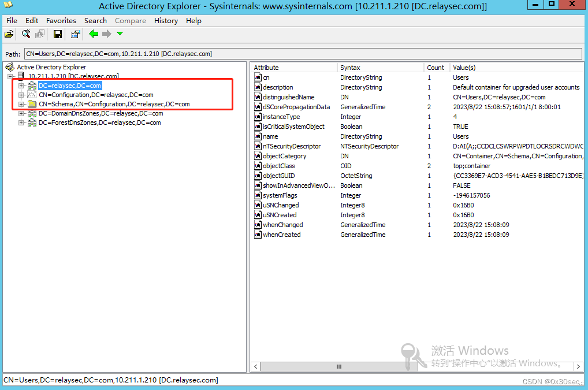Expand the CN=Schema node
The width and height of the screenshot is (588, 390).
(21, 104)
